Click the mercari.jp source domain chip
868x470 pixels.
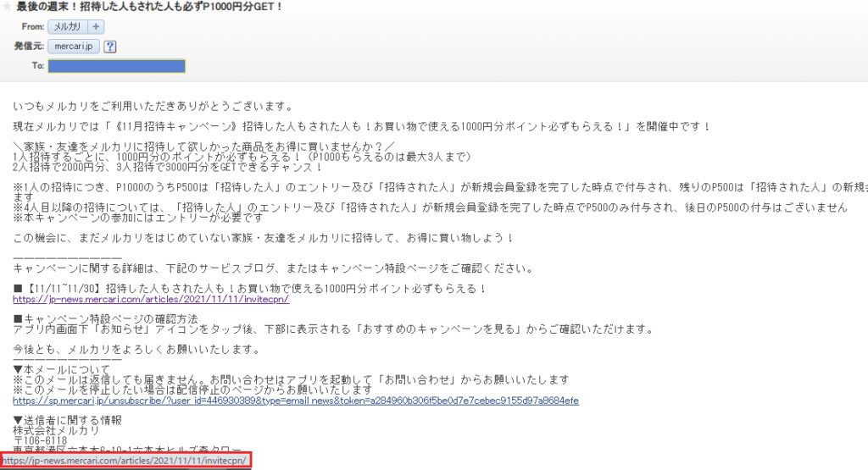point(74,47)
